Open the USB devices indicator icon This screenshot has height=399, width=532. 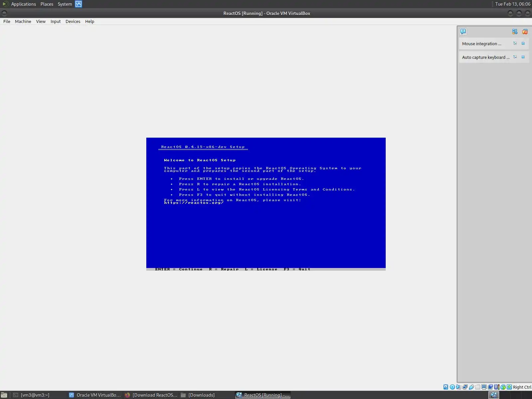click(471, 387)
